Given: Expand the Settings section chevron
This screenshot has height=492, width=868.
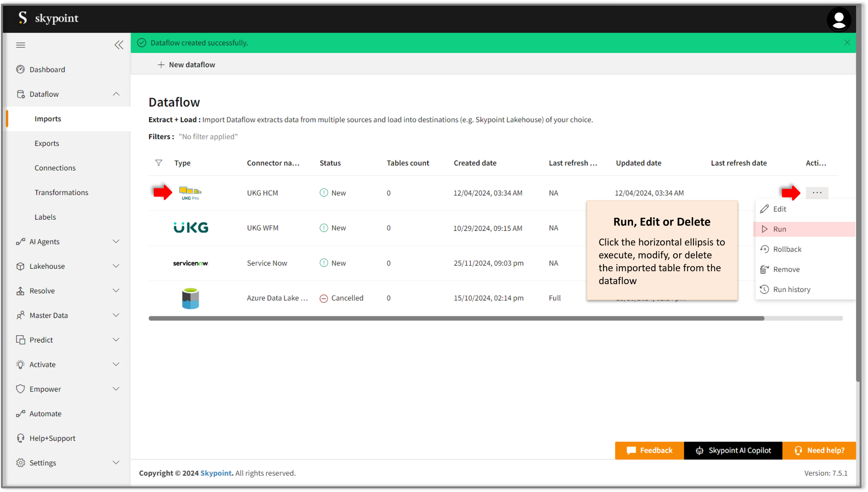Looking at the screenshot, I should [116, 463].
